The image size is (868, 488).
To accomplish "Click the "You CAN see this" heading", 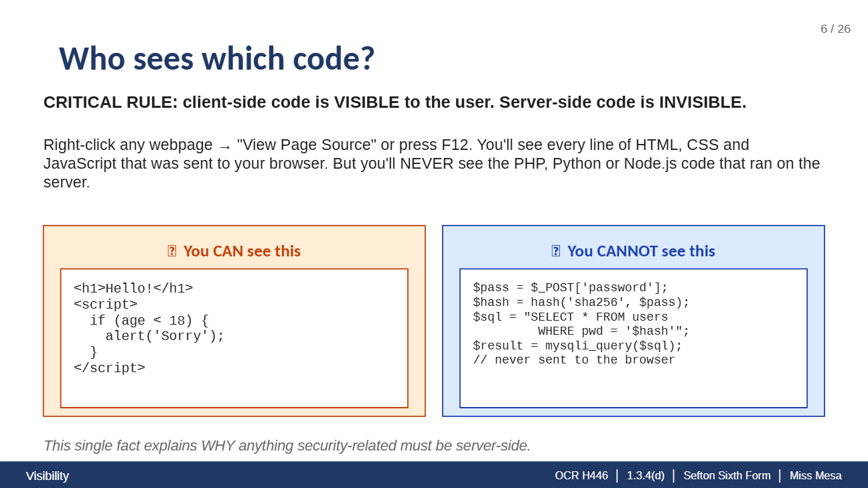I will pos(242,251).
